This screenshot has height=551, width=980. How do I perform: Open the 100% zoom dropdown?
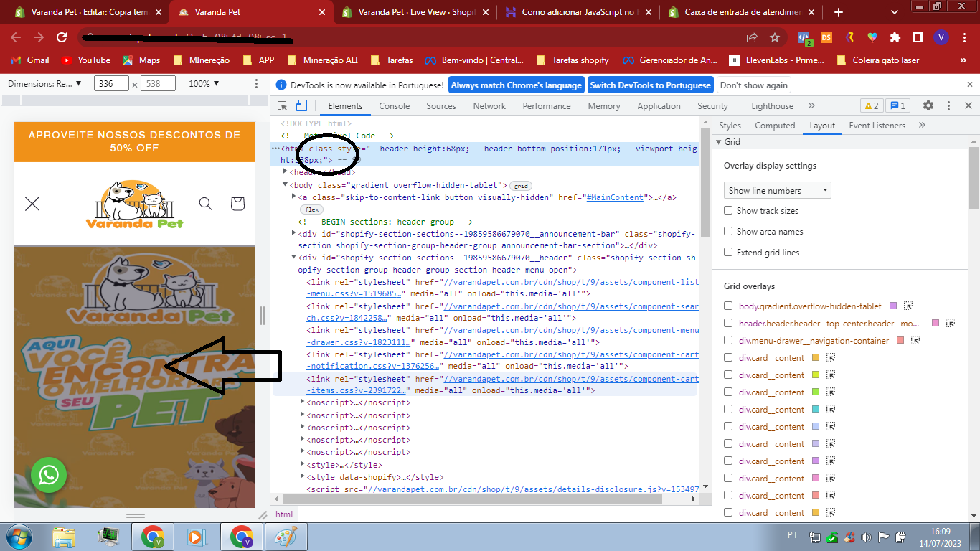pos(204,84)
